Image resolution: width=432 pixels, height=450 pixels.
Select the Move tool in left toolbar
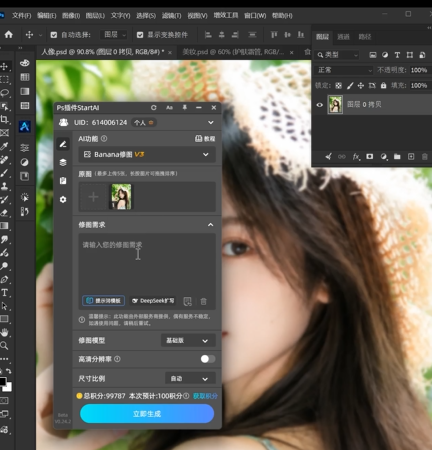tap(4, 66)
